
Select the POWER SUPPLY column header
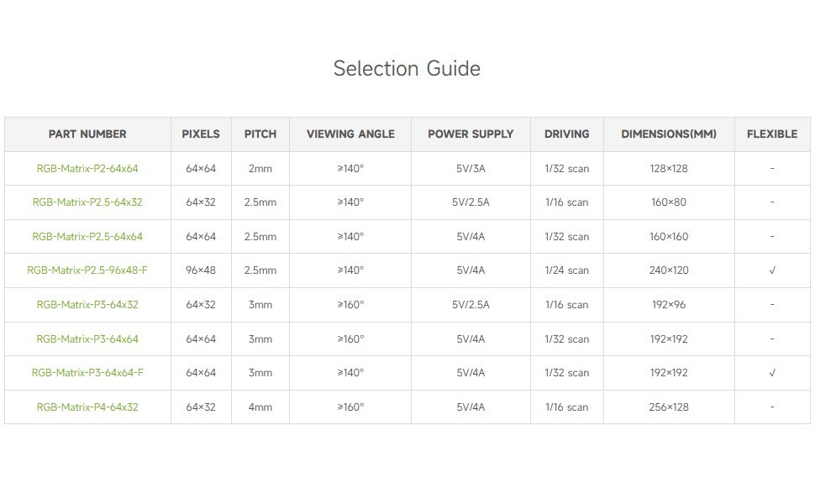(x=471, y=134)
